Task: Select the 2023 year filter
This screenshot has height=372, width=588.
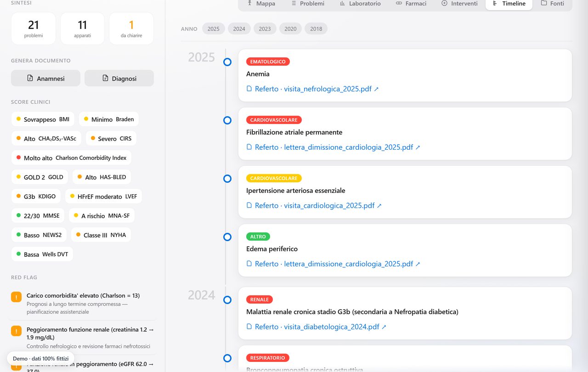Action: (x=265, y=28)
